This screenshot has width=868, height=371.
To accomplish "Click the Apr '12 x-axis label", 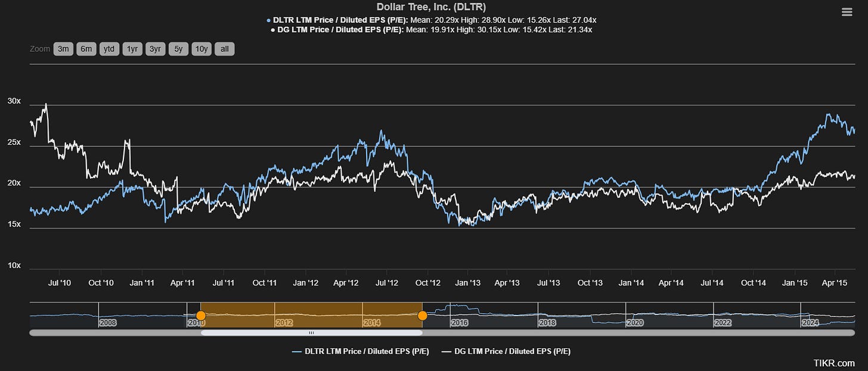I will [x=346, y=283].
